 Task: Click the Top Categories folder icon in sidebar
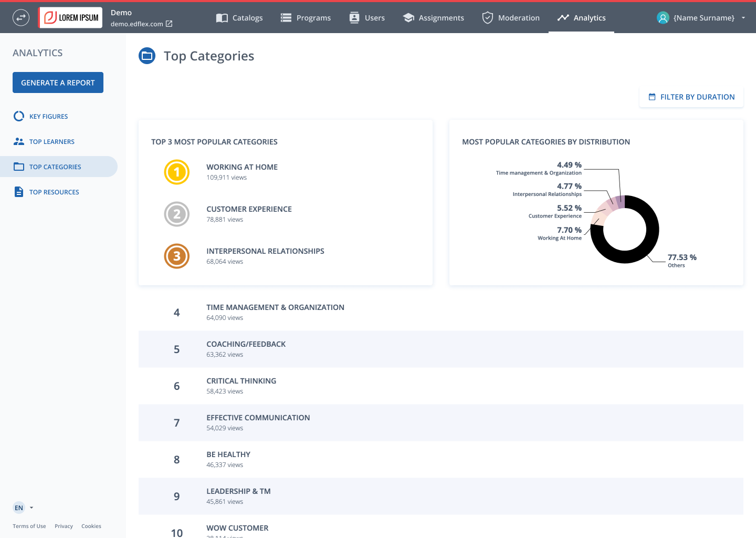tap(19, 167)
